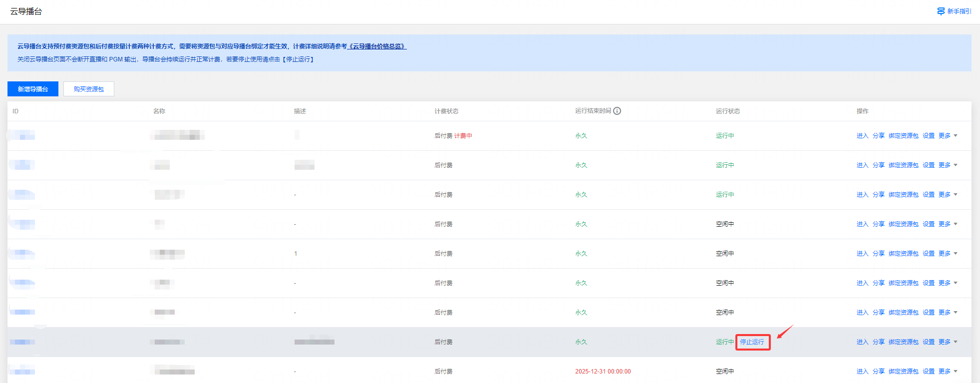This screenshot has height=383, width=980.
Task: Click the 购买资源包 button
Action: click(89, 89)
